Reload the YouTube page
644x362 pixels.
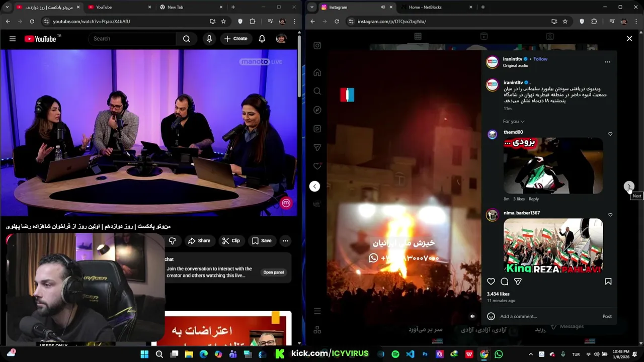[32, 22]
